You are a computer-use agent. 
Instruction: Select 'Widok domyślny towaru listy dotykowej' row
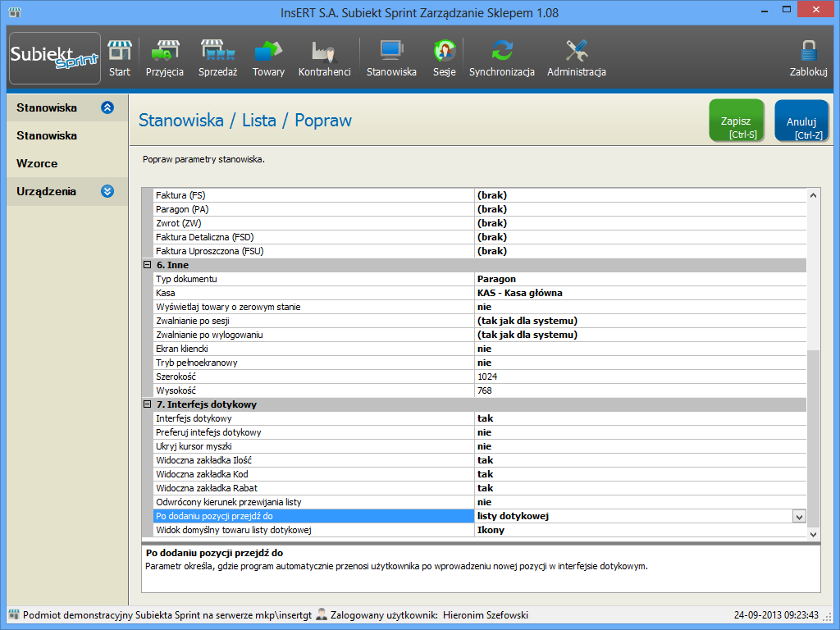479,530
